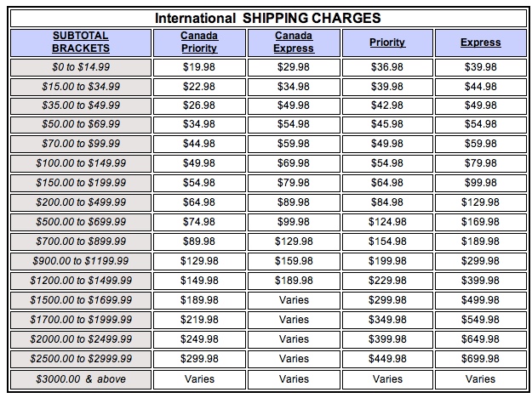The width and height of the screenshot is (532, 398).
Task: Click the $100.00 to $149.99 bracket cell
Action: click(x=80, y=163)
